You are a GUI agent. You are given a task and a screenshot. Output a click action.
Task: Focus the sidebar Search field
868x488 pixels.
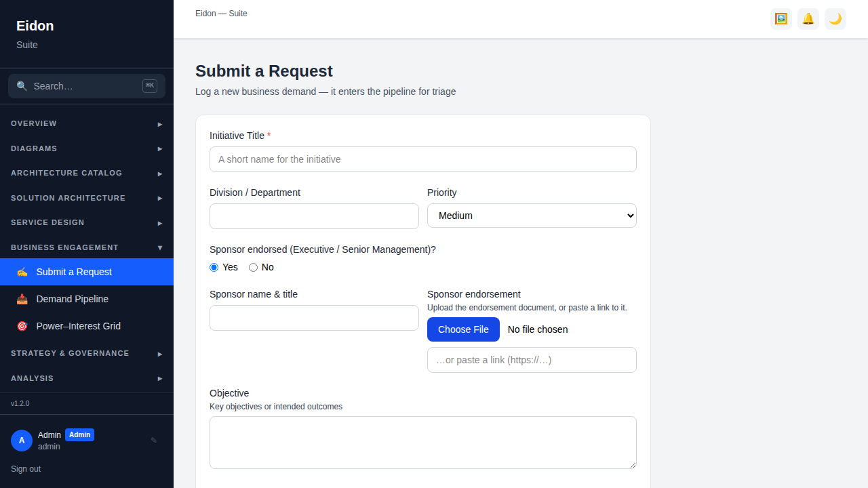[87, 86]
